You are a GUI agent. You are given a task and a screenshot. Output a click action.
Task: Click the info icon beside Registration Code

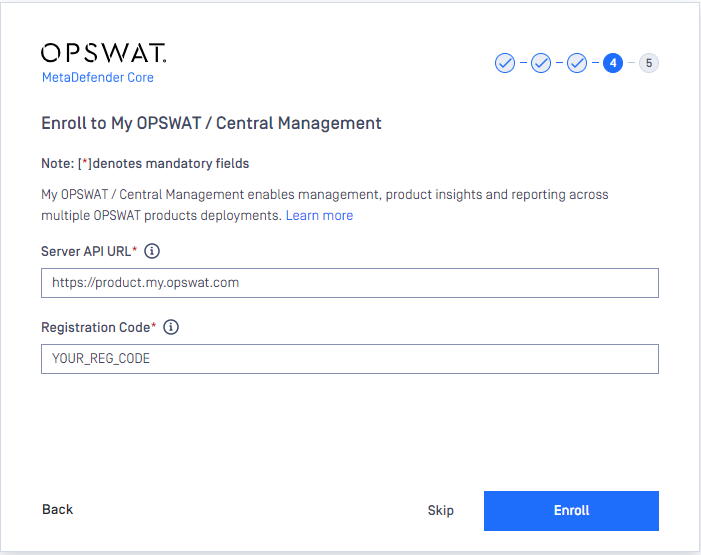pos(171,327)
